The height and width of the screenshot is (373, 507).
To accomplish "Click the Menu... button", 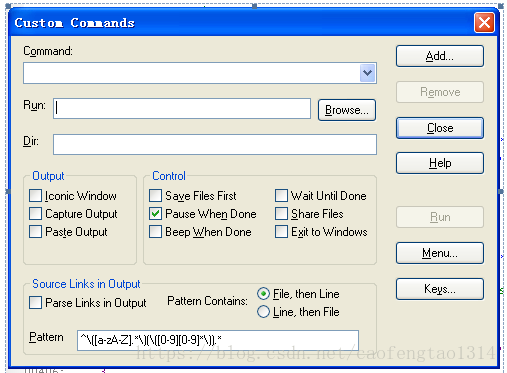I will pyautogui.click(x=440, y=253).
